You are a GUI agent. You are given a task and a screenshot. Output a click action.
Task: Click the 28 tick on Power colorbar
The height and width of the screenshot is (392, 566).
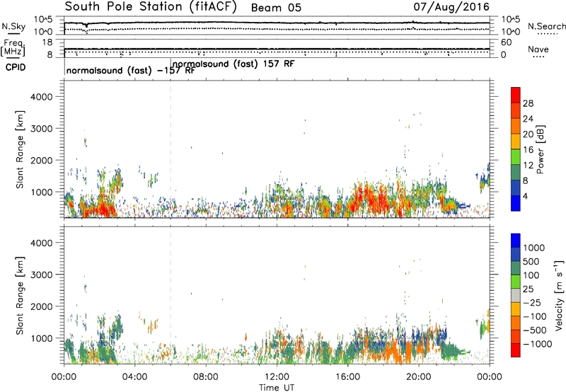coord(528,103)
